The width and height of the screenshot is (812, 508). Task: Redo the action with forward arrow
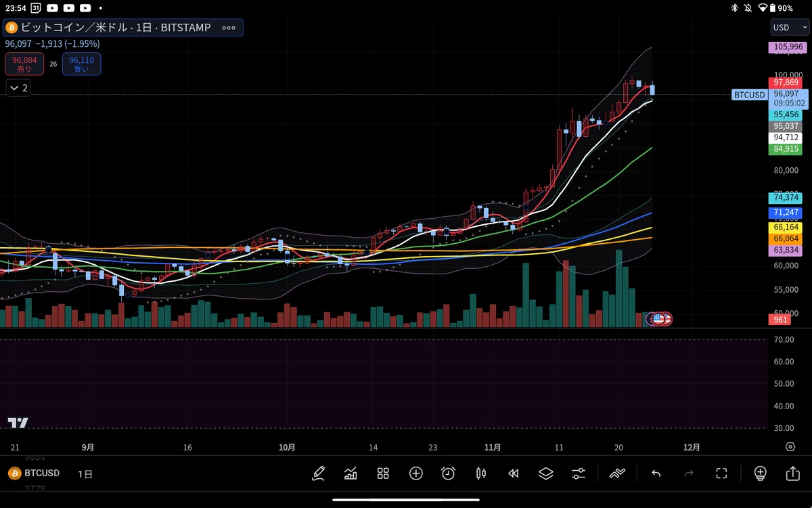(x=689, y=473)
